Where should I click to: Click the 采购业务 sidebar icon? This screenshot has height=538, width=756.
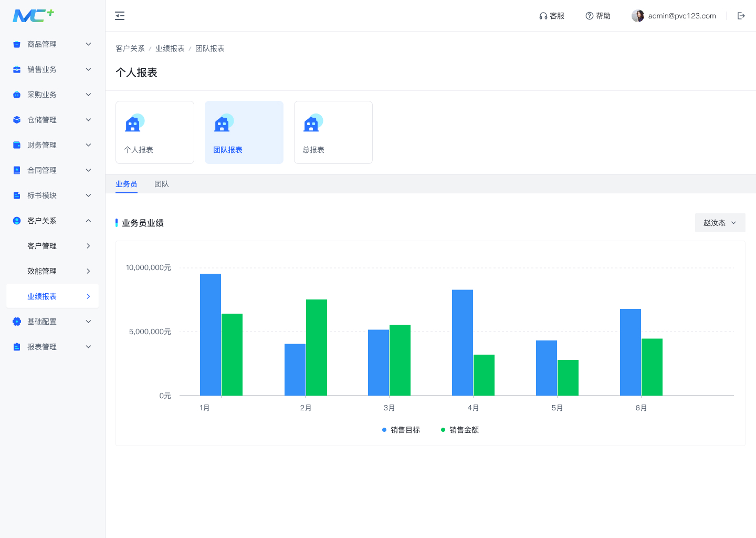point(17,95)
